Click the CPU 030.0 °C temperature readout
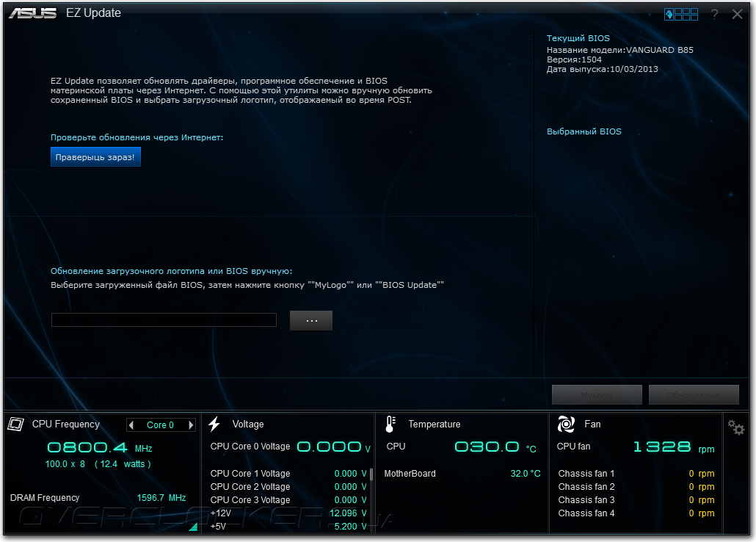 coord(462,447)
